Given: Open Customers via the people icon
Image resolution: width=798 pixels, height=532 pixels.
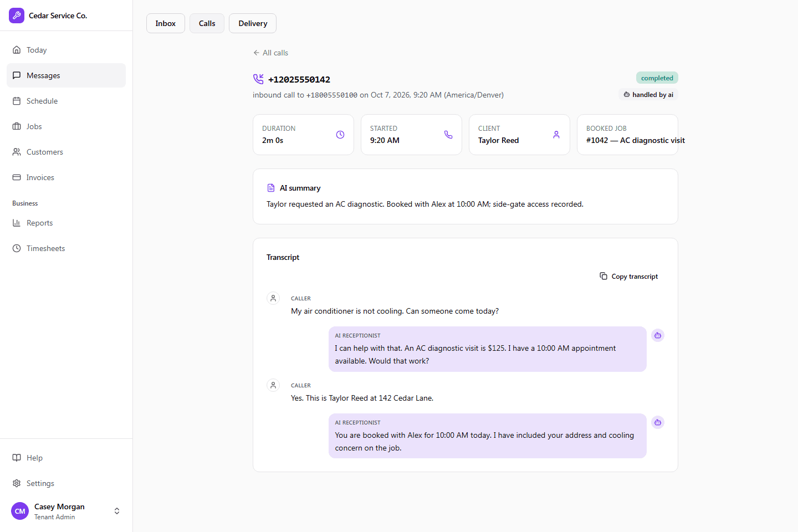Looking at the screenshot, I should pos(17,152).
